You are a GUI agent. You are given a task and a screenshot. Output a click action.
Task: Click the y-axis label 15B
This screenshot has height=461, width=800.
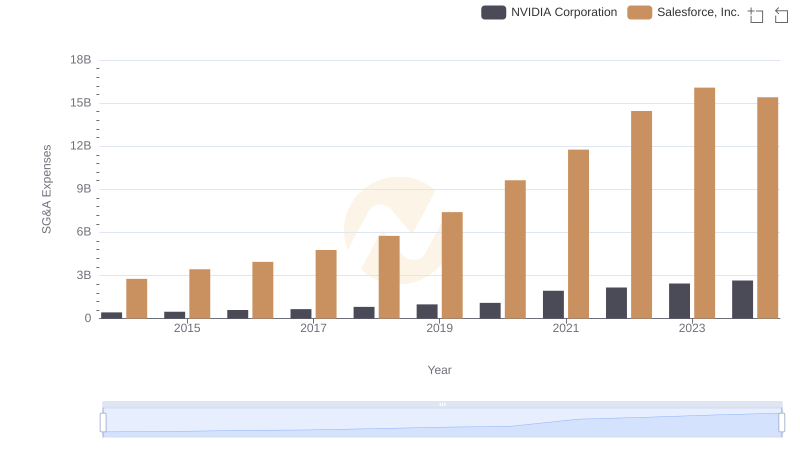[81, 103]
